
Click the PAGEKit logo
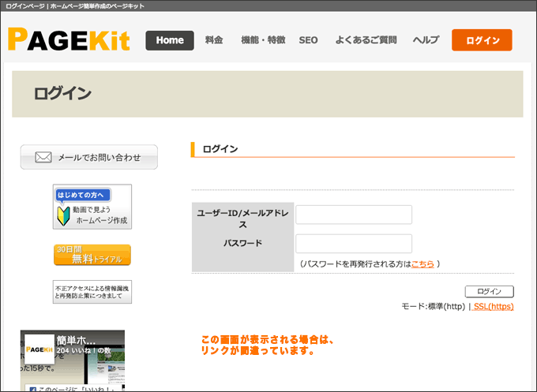coord(69,39)
